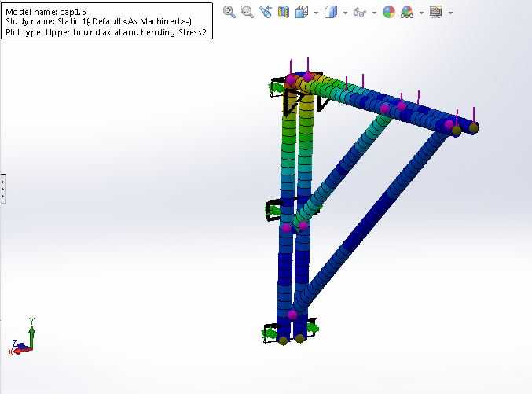Click the blue Z axis of the triad
Viewport: 532px width, 394px height.
click(21, 347)
